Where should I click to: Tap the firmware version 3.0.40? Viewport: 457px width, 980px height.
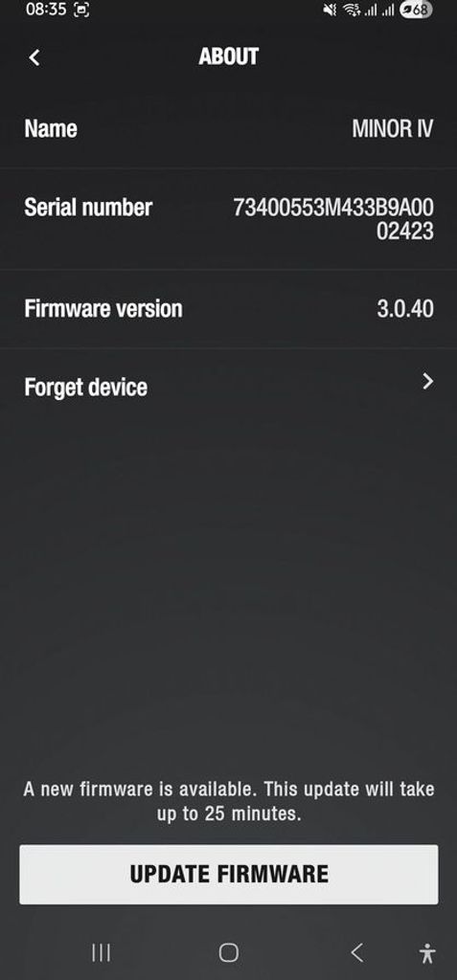tap(405, 309)
